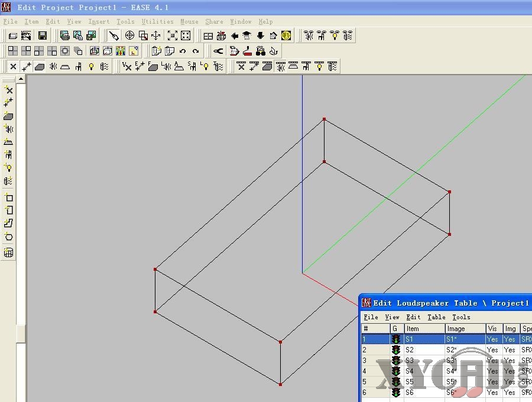The width and height of the screenshot is (532, 402).
Task: Open the Utilities menu
Action: [157, 21]
